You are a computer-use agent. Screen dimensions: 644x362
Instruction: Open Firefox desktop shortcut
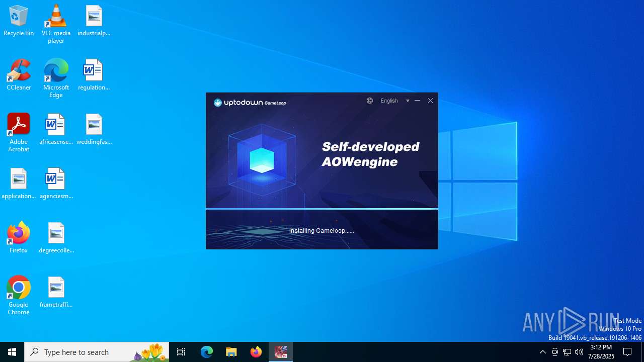(x=19, y=238)
